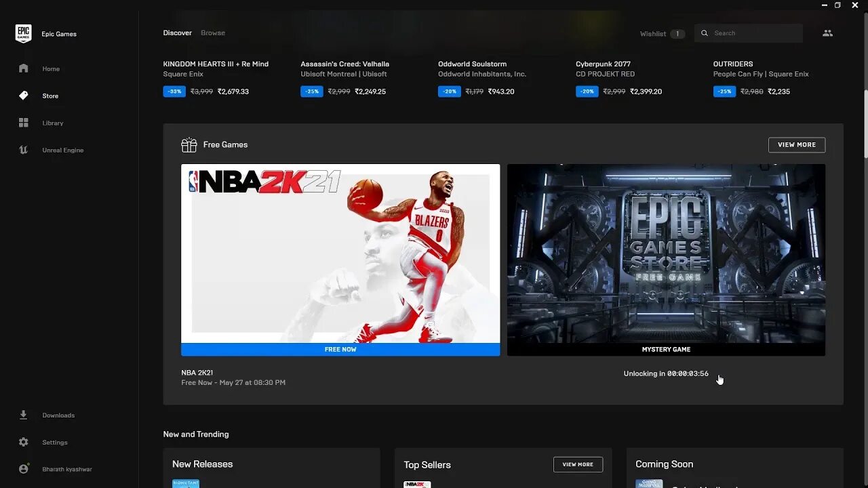
Task: Click the ₹2,679.33 price
Action: (x=233, y=91)
